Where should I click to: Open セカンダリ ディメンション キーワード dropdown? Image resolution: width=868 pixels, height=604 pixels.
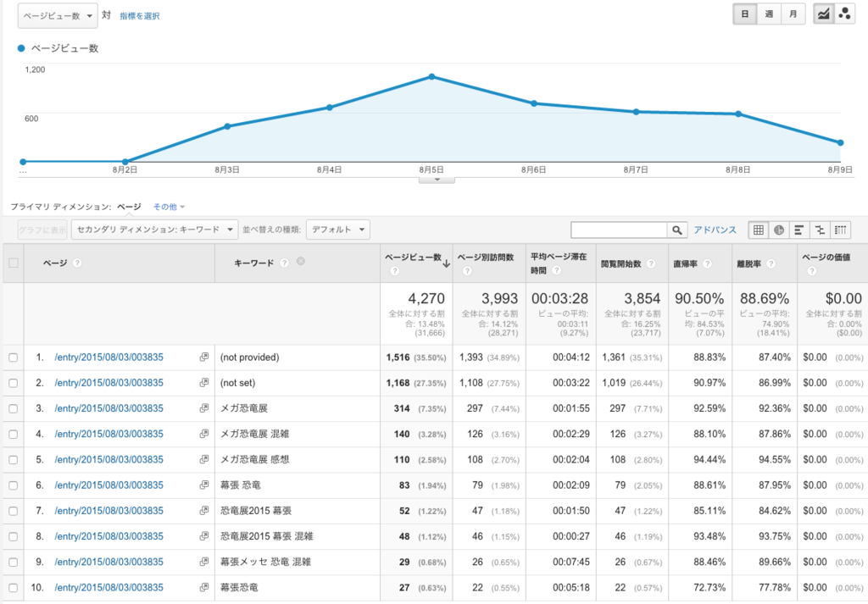coord(154,230)
